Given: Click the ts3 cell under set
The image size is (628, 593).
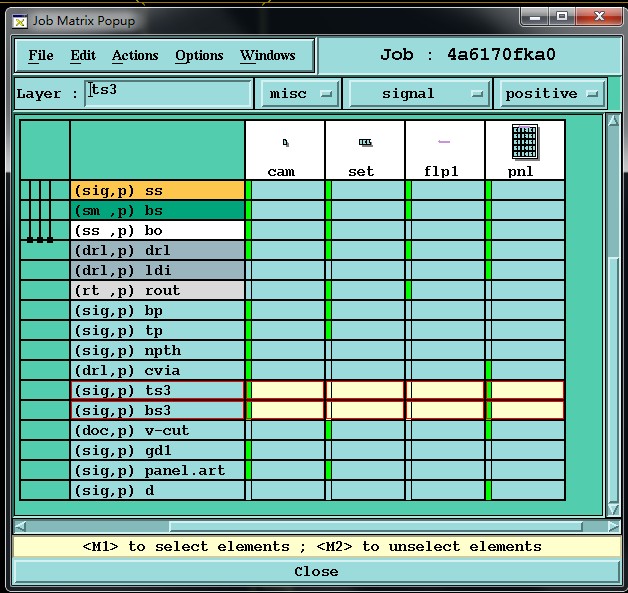Looking at the screenshot, I should 365,390.
